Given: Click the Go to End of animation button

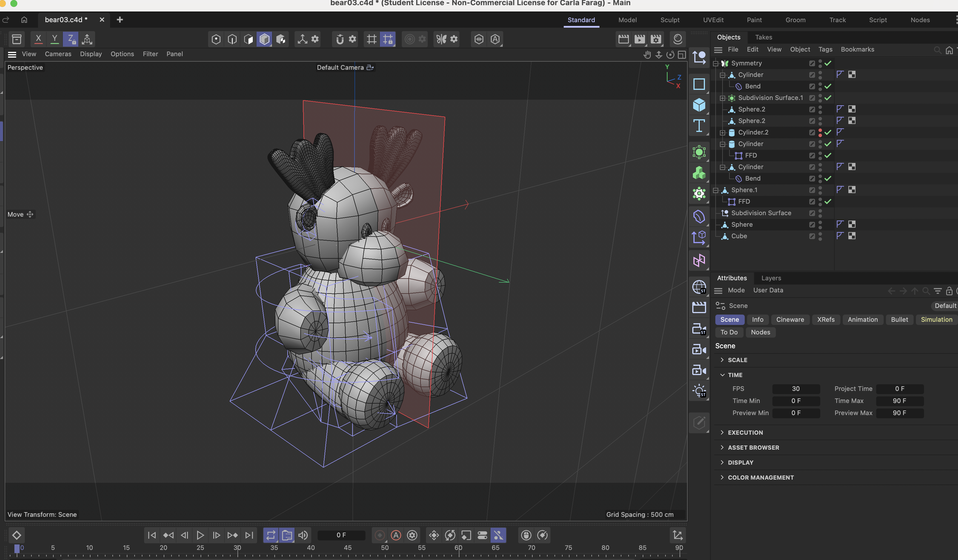Looking at the screenshot, I should tap(249, 535).
